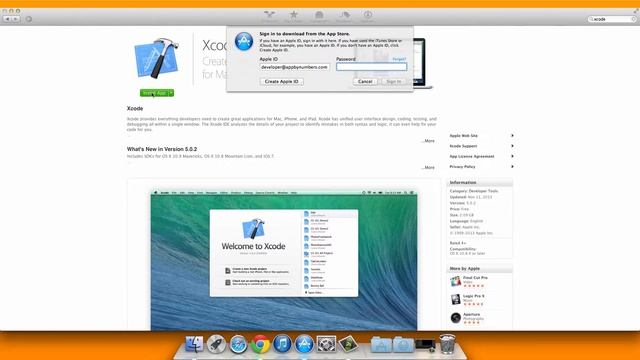Click the "Welcome to Xcode" text in screenshot

point(253,246)
